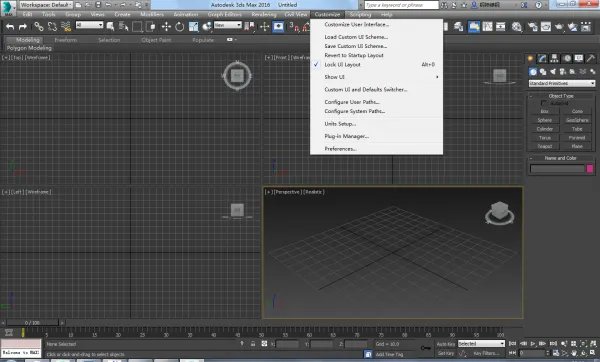This screenshot has width=600, height=362.
Task: Open the key mode Selected dropdown
Action: coord(481,344)
